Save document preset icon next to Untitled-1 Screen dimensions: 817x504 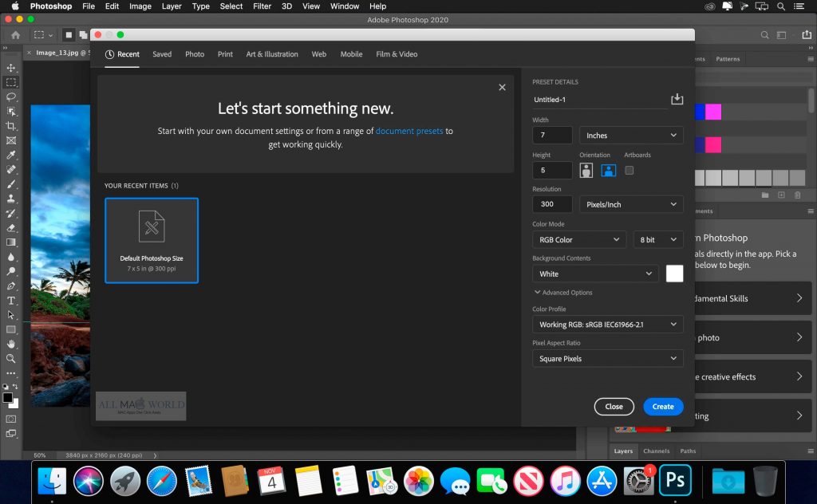pyautogui.click(x=677, y=99)
